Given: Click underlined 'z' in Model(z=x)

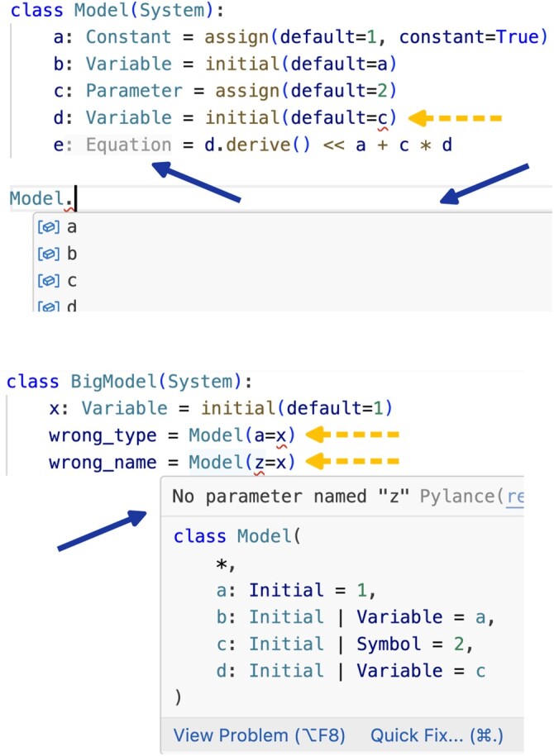Looking at the screenshot, I should [259, 463].
